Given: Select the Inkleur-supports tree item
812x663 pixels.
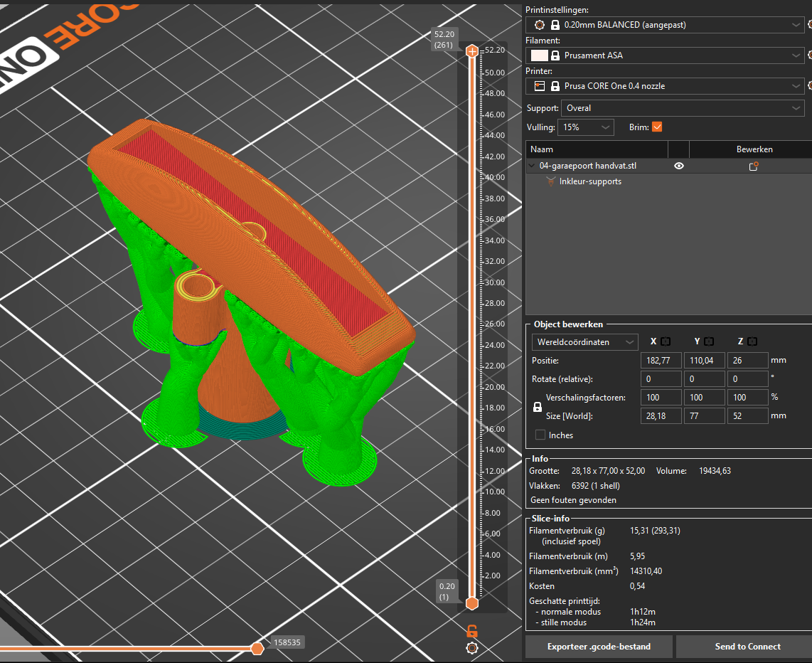Looking at the screenshot, I should tap(590, 182).
